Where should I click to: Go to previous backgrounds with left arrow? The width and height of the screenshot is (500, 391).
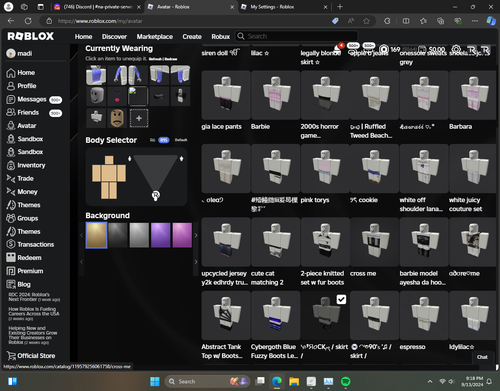click(x=81, y=235)
